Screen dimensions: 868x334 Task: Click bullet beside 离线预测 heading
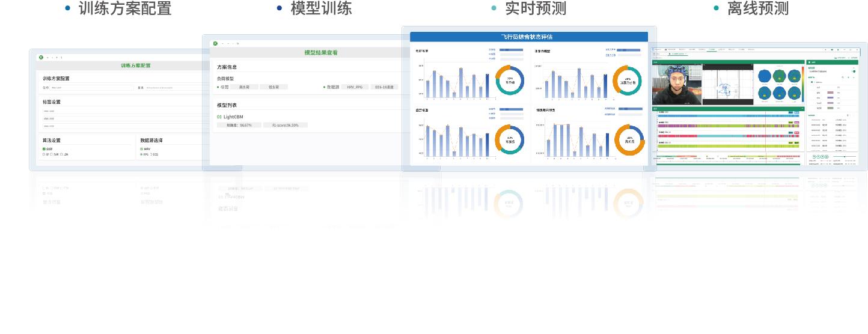pyautogui.click(x=716, y=8)
